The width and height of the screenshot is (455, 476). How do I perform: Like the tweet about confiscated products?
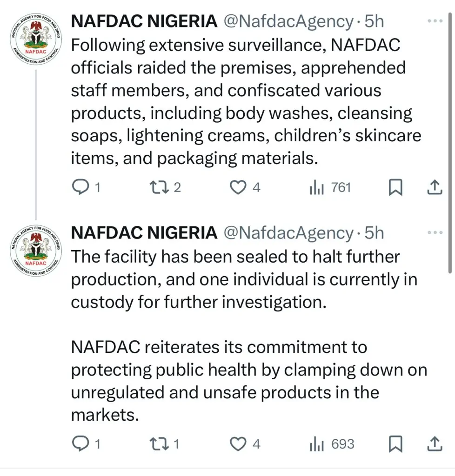239,187
